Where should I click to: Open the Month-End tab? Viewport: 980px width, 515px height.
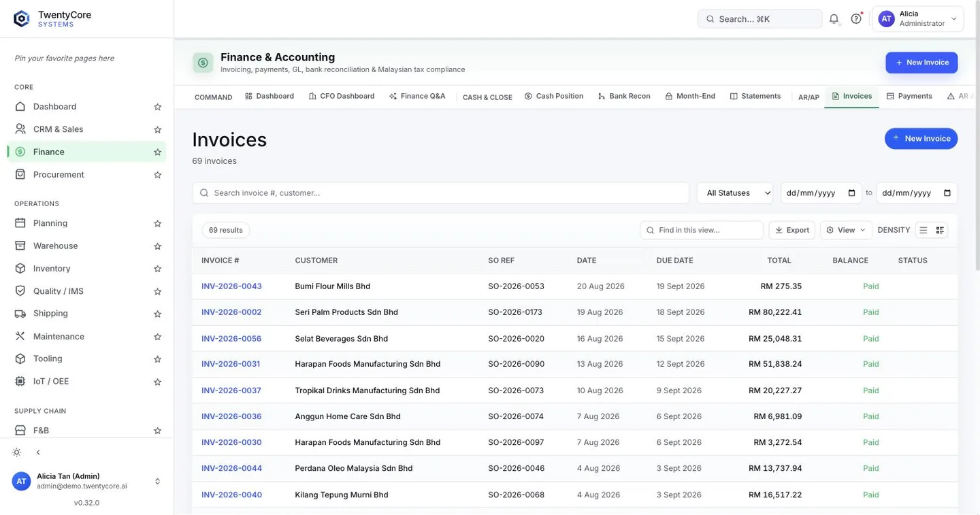point(690,96)
